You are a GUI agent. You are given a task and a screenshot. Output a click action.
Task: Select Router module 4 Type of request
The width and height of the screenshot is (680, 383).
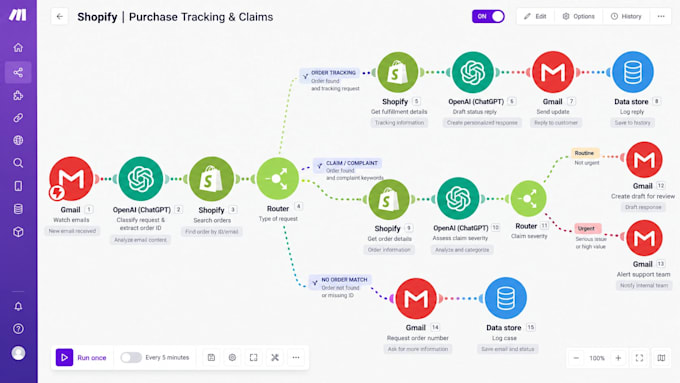[x=278, y=178]
